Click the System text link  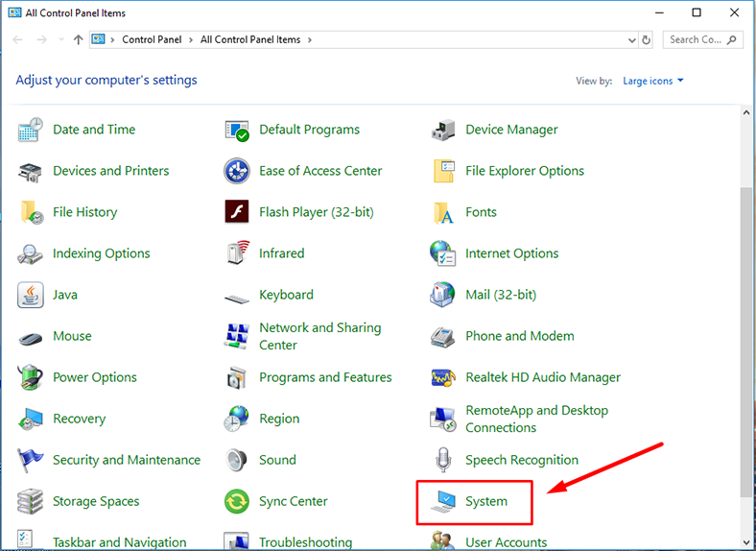pos(486,501)
